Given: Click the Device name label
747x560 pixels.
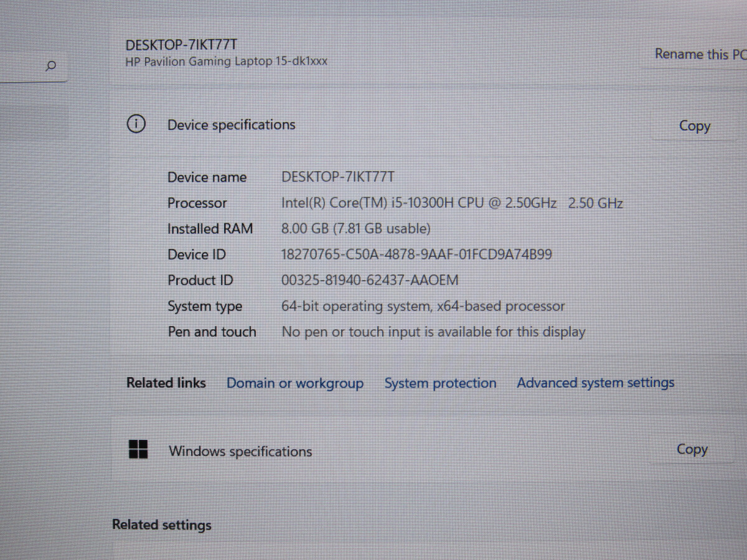Looking at the screenshot, I should tap(207, 177).
